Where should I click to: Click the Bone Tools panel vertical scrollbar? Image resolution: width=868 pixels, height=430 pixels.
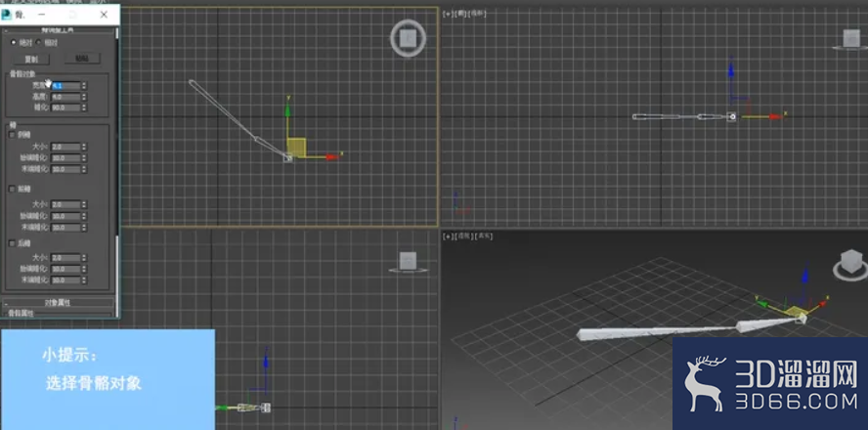(x=116, y=172)
